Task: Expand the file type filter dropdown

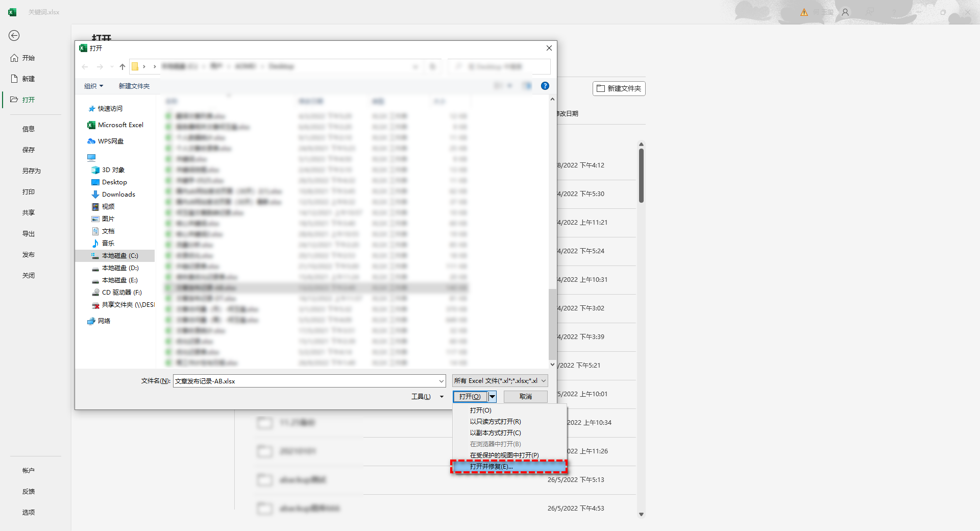Action: point(544,381)
